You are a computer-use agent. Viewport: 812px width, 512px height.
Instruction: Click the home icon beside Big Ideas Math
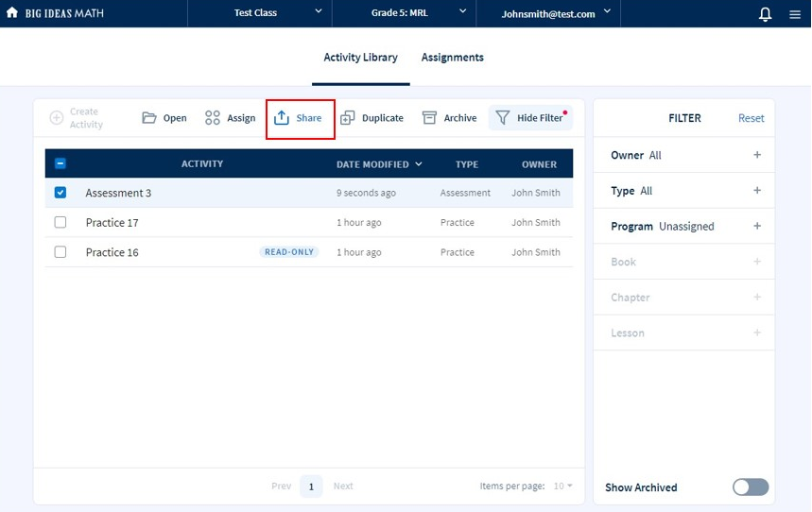[12, 12]
